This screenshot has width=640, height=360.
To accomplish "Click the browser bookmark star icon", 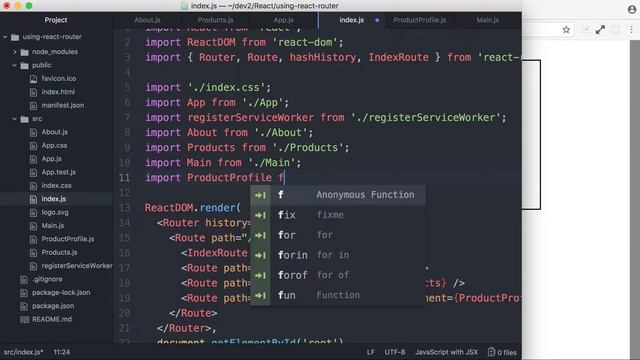I will pos(566,30).
